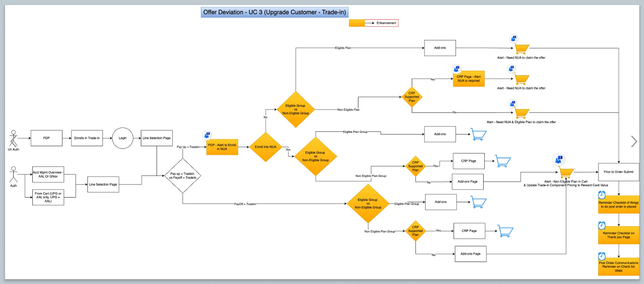This screenshot has height=284, width=644.
Task: Click blue cart after bottom CRP Page on PayOff branch
Action: [505, 231]
